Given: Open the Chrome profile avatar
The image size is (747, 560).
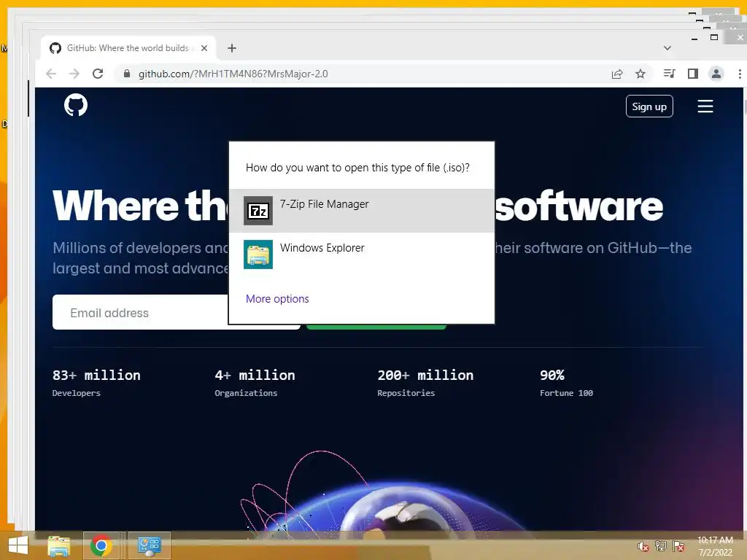Looking at the screenshot, I should pos(716,74).
